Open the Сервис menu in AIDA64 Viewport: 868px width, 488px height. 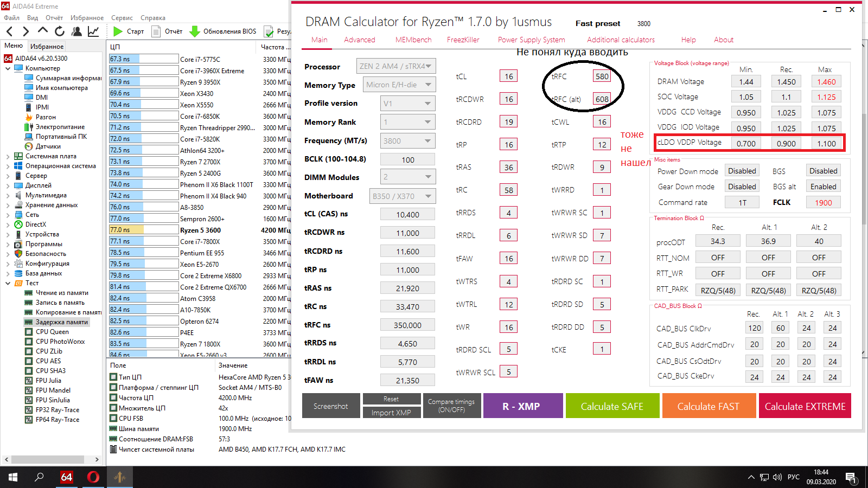(x=122, y=18)
